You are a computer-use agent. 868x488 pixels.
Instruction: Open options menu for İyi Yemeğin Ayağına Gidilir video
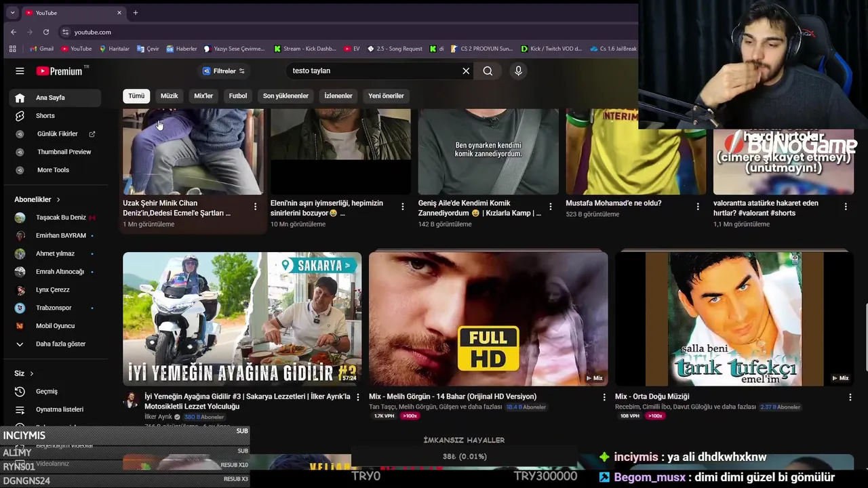tap(358, 397)
